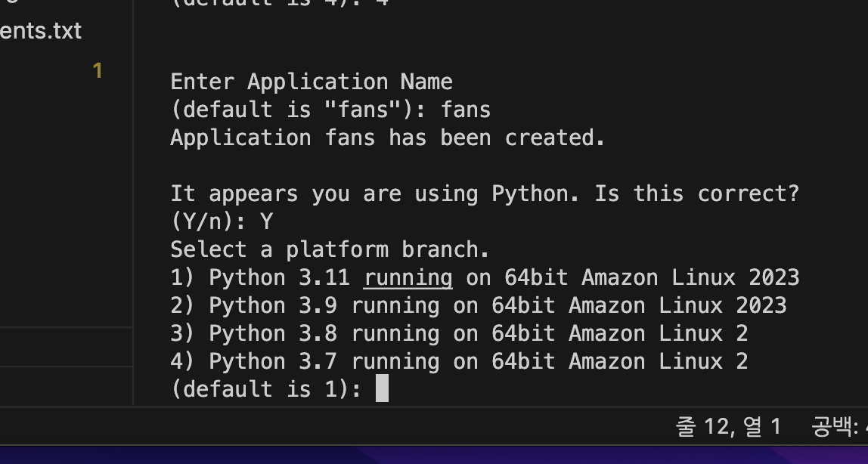Click the yellow 1 badge beside ents.txt
Screen dimensions: 868x464
tap(98, 71)
